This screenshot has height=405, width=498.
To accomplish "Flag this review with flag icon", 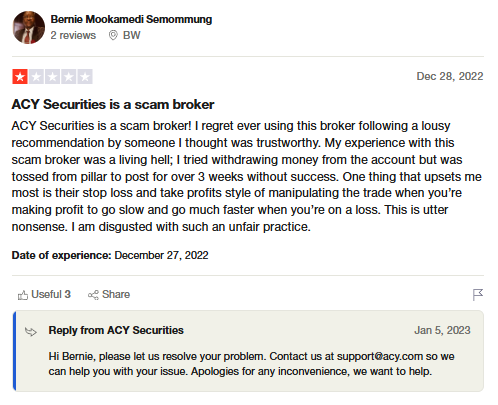I will (x=478, y=295).
